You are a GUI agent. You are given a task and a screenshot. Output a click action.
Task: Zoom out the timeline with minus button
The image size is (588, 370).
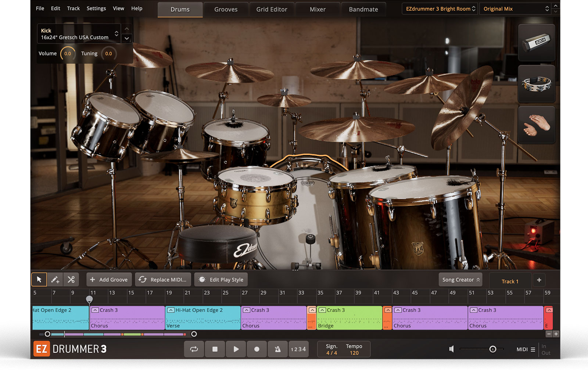tap(549, 334)
